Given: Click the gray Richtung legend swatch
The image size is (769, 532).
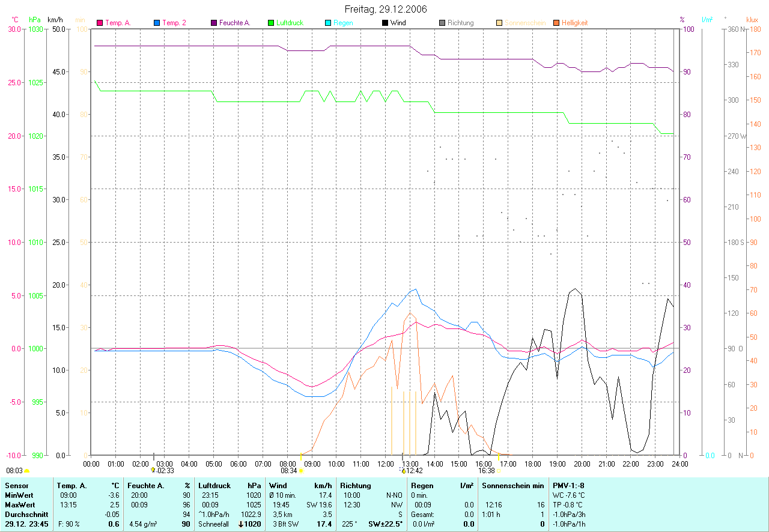Looking at the screenshot, I should tap(442, 23).
